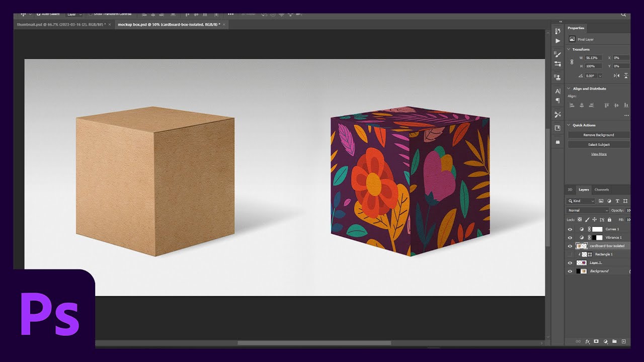Create a new layer plus icon
This screenshot has width=644, height=362.
pyautogui.click(x=624, y=341)
